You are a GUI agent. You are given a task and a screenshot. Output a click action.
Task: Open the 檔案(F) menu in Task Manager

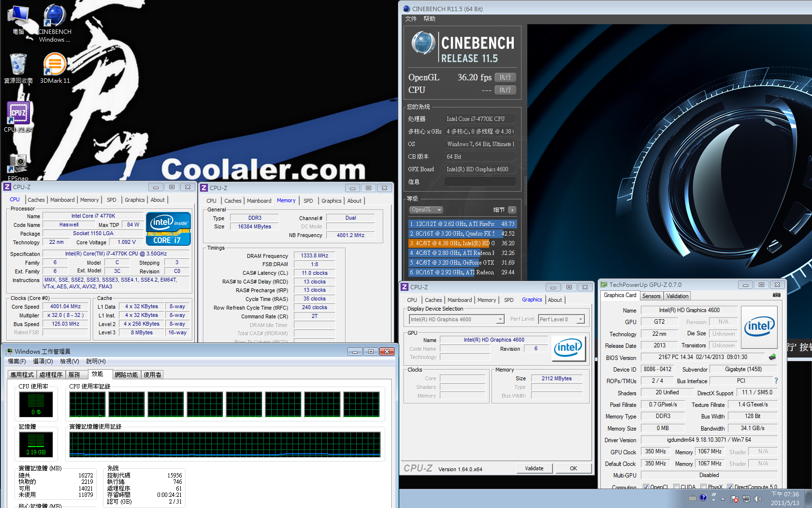(17, 361)
